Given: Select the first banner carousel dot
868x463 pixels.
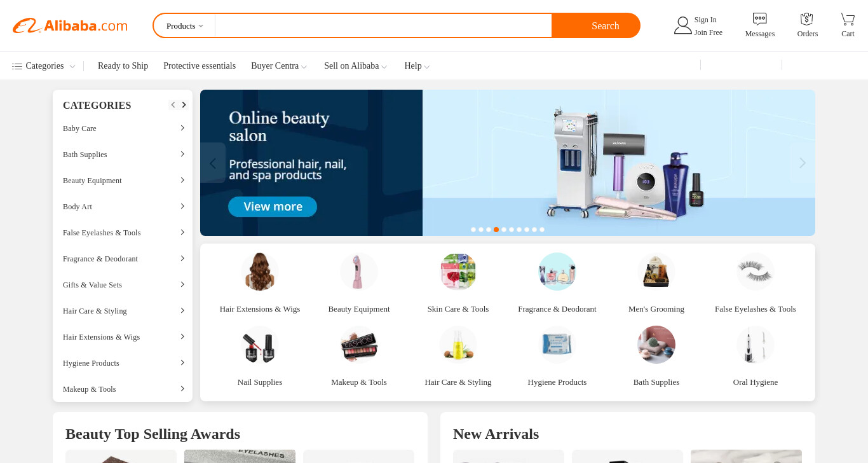Looking at the screenshot, I should point(473,230).
